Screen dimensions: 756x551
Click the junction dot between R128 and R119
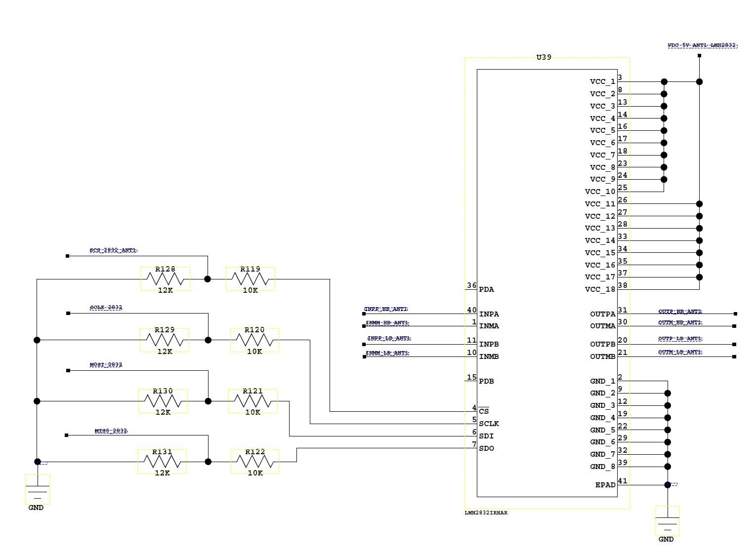pos(208,279)
